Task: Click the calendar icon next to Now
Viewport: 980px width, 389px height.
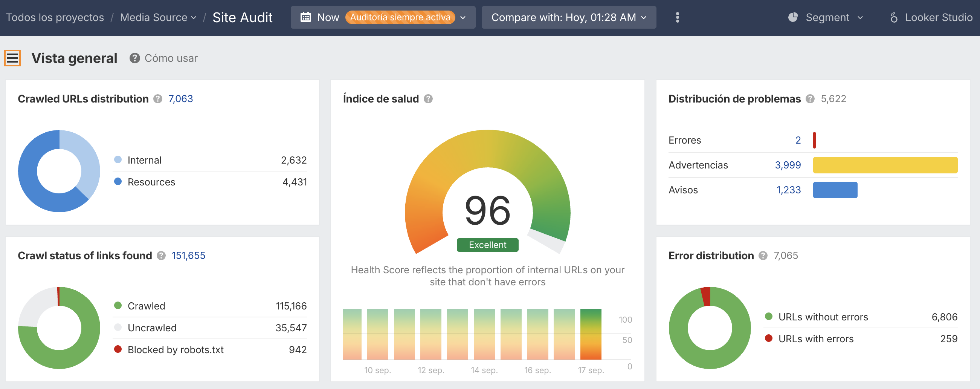Action: (306, 17)
